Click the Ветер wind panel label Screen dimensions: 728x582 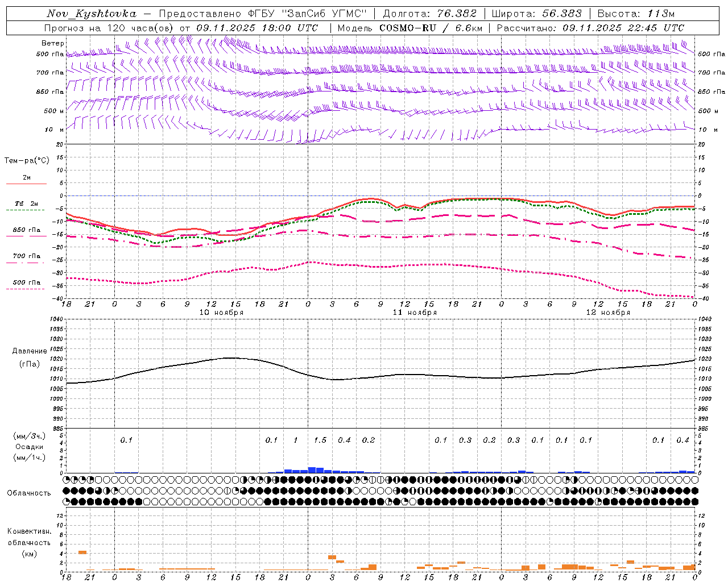[52, 43]
